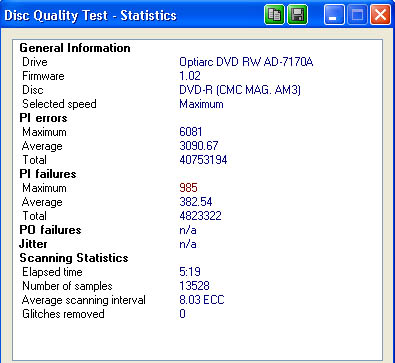Click scanning interval value '8.03 ECC'
Viewport: 395px width, 363px height.
pyautogui.click(x=202, y=300)
